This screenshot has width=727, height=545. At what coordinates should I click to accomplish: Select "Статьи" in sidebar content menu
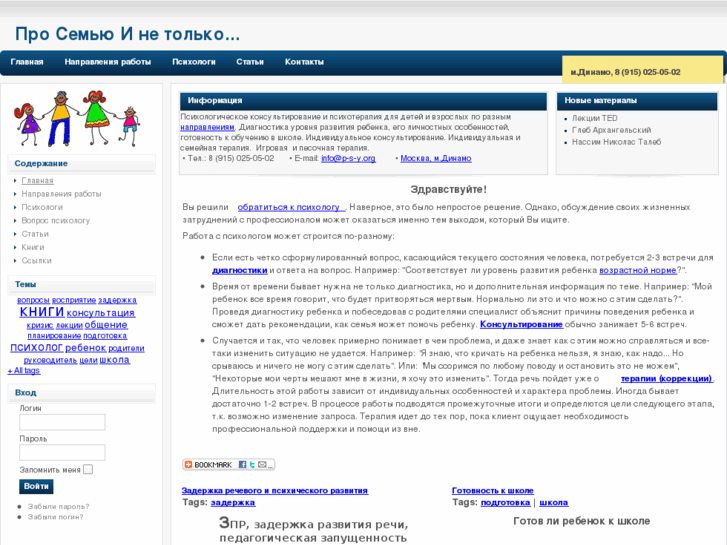click(x=35, y=234)
